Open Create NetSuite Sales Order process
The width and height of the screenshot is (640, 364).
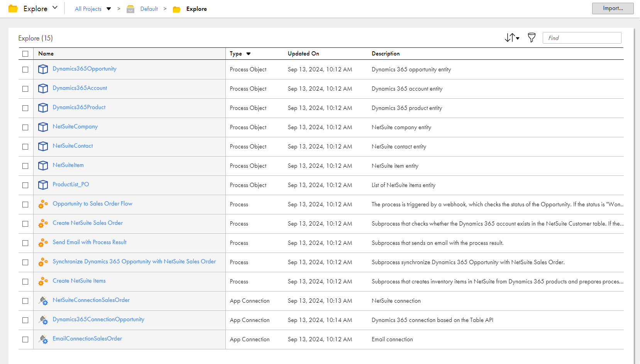click(88, 223)
